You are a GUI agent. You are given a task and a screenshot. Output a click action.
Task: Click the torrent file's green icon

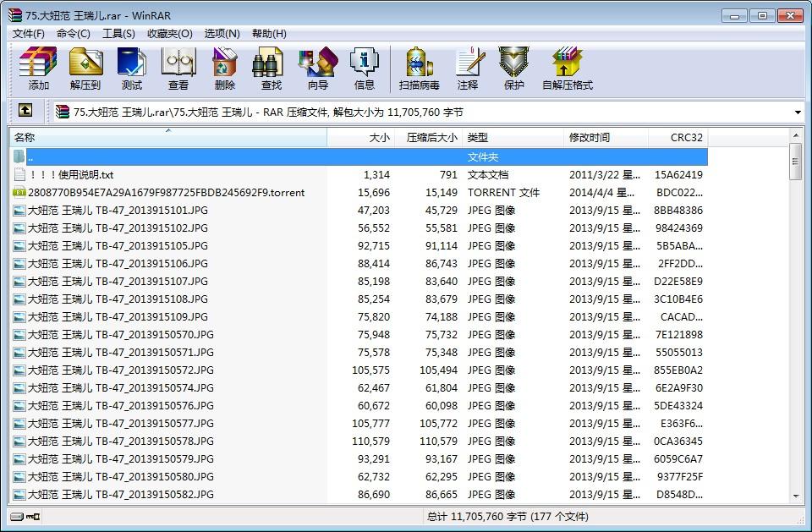pyautogui.click(x=19, y=193)
